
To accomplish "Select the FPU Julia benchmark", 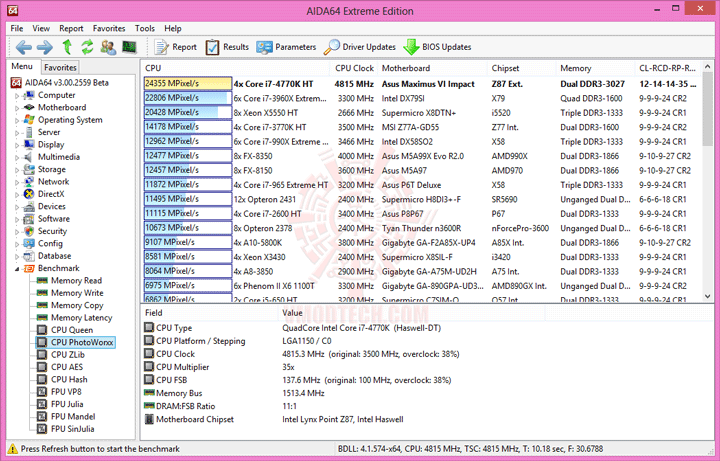I will (67, 405).
